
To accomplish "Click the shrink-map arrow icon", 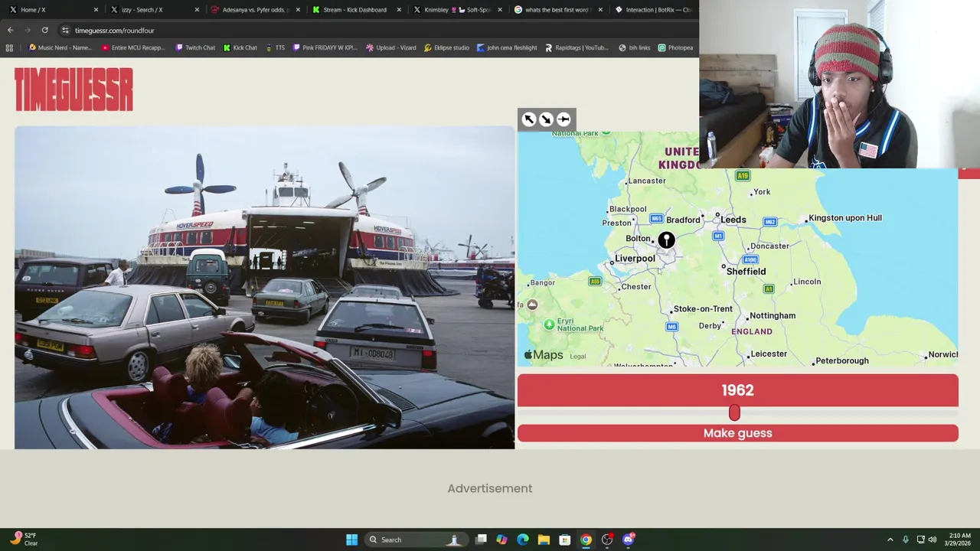I will [x=546, y=119].
